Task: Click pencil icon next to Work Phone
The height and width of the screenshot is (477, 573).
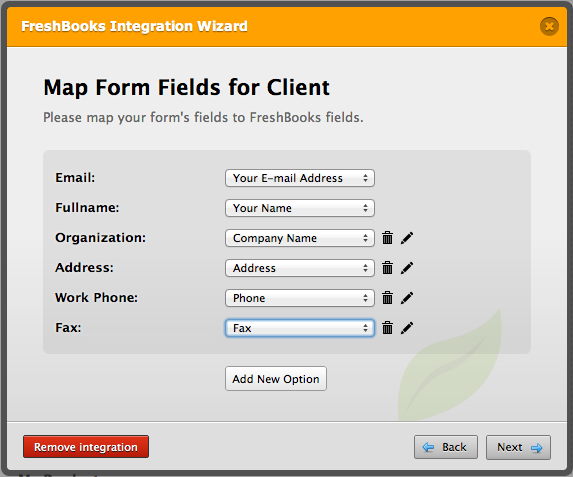Action: (407, 298)
